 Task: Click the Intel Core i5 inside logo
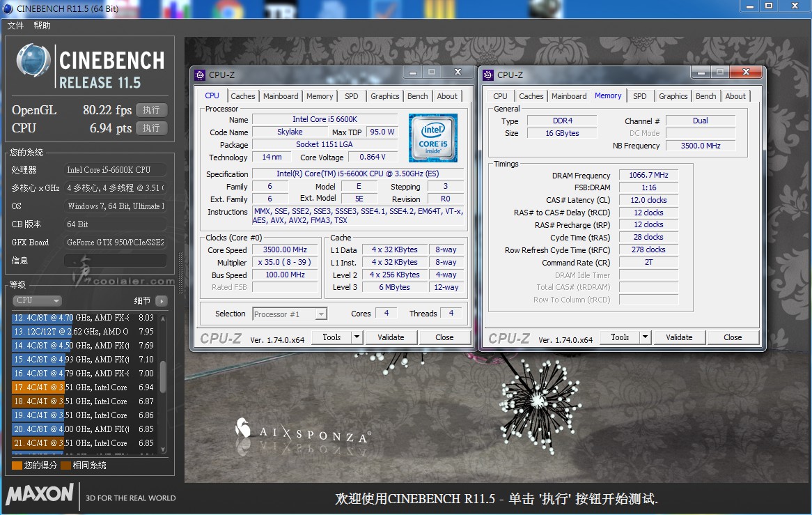point(433,138)
